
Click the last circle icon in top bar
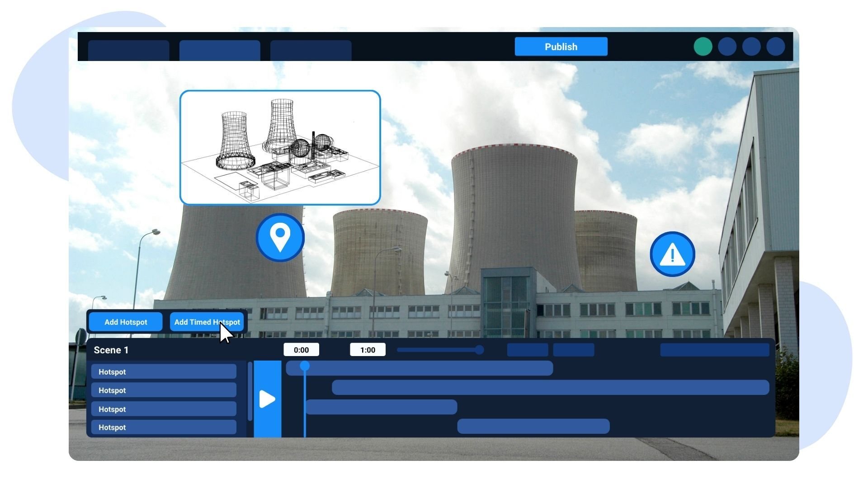[775, 47]
